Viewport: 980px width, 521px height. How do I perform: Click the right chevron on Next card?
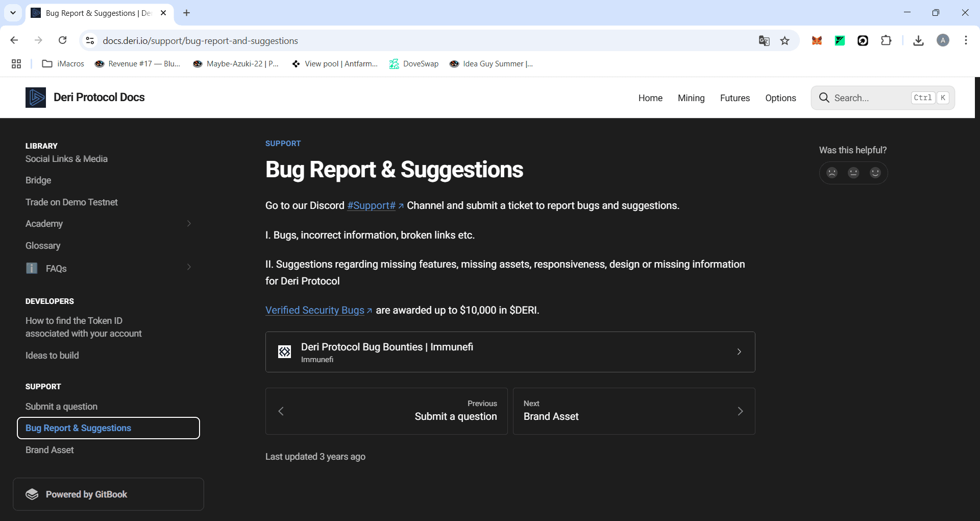740,411
